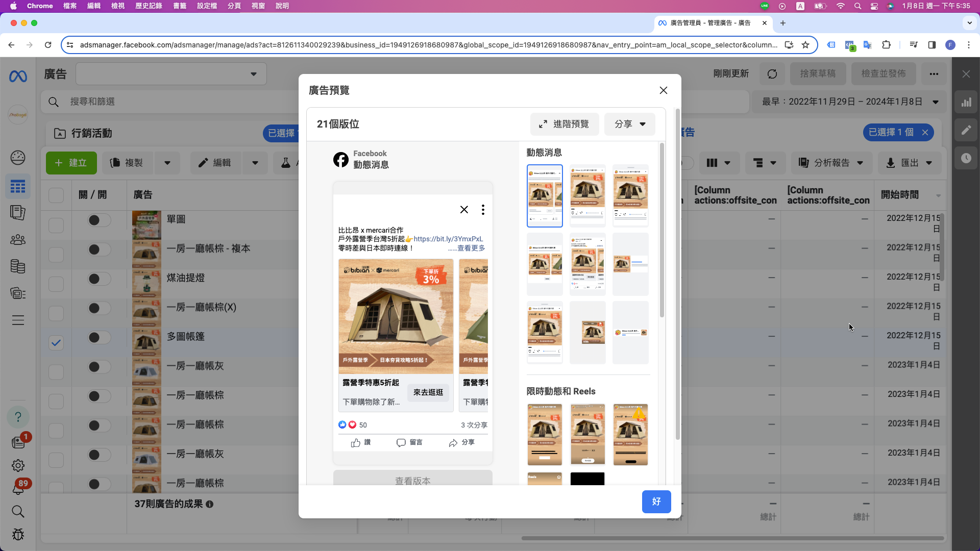Click the Meta logo icon in sidebar
980x551 pixels.
pyautogui.click(x=18, y=77)
